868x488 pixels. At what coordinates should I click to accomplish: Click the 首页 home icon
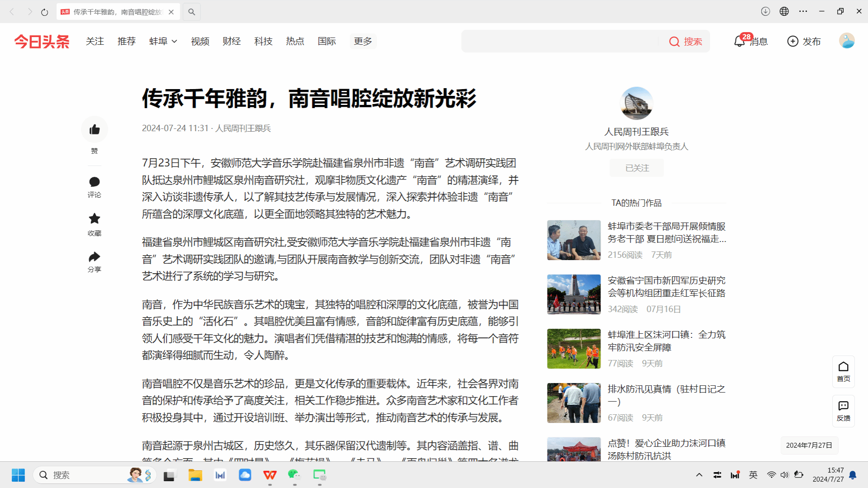point(843,371)
